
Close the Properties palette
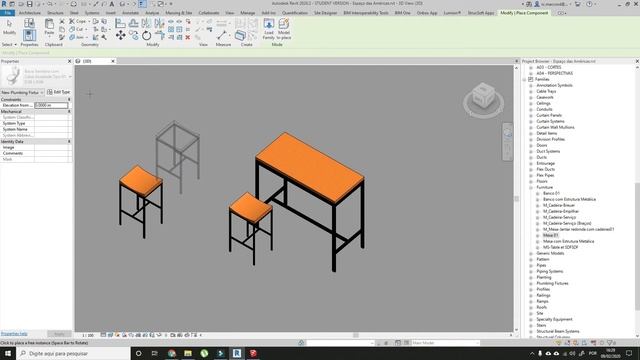69,61
